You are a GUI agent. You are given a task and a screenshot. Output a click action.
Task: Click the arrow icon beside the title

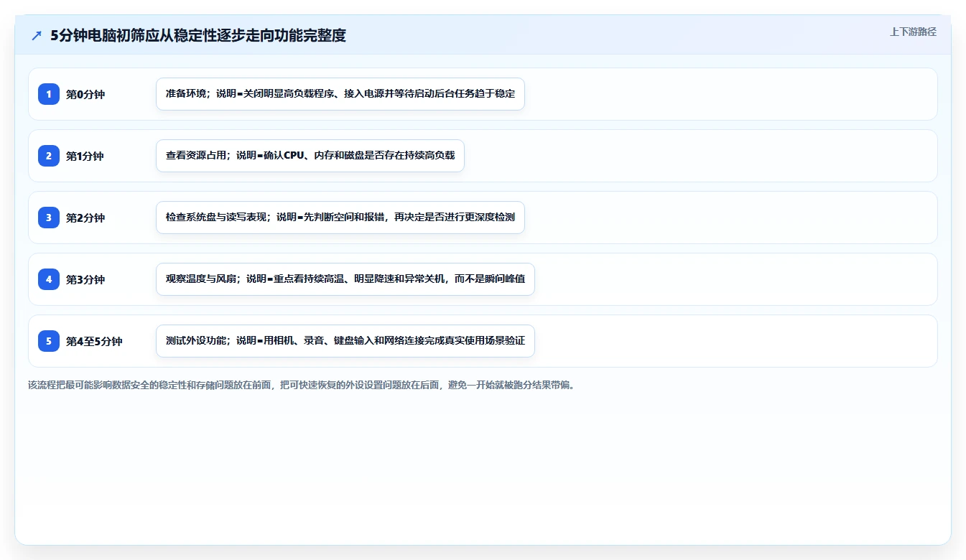(37, 35)
